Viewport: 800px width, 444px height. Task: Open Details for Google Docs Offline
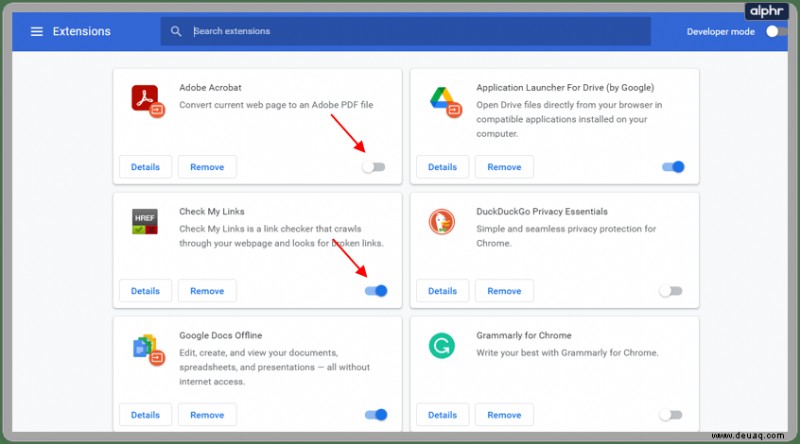145,415
